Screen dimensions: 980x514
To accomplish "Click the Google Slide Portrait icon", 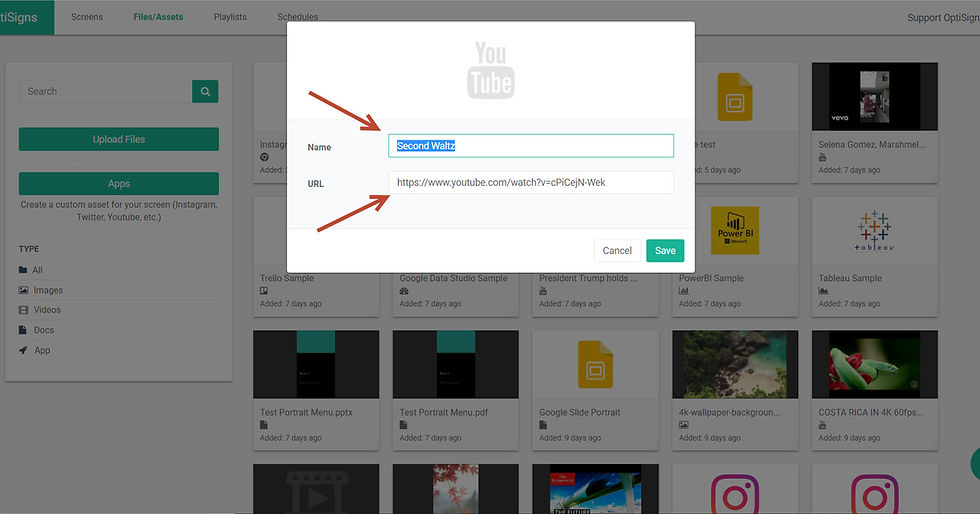I will click(595, 364).
